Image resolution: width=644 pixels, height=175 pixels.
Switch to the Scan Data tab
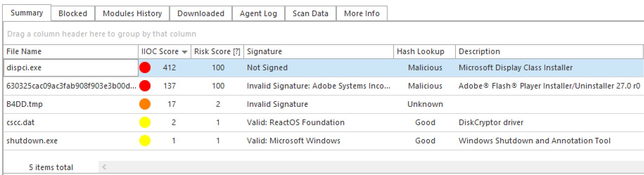click(310, 13)
